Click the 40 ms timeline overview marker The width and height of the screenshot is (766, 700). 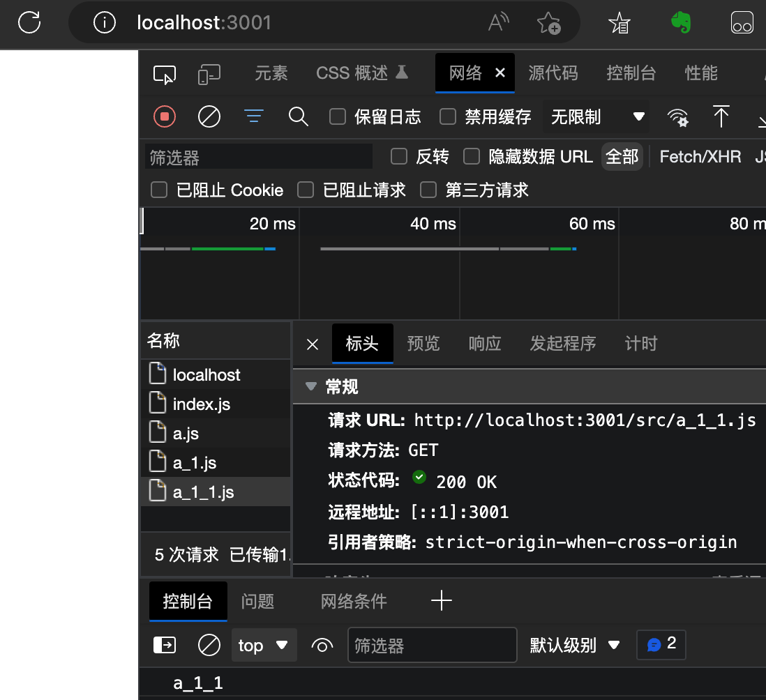[433, 224]
